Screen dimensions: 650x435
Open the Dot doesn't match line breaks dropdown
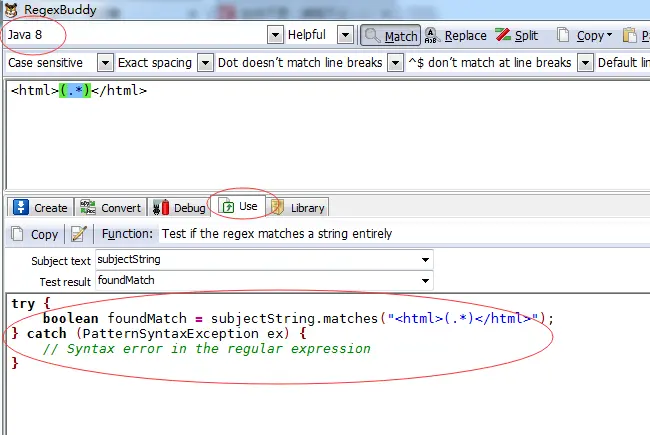click(395, 63)
